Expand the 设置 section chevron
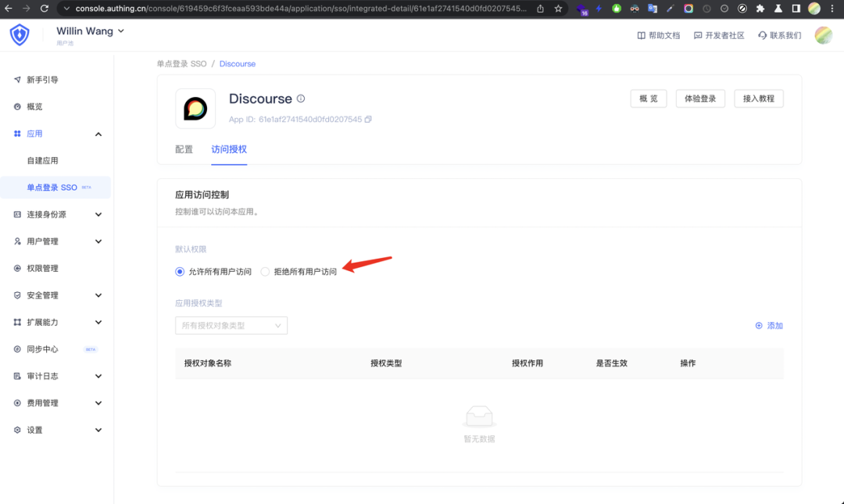Screen dimensions: 844x504 coord(98,430)
